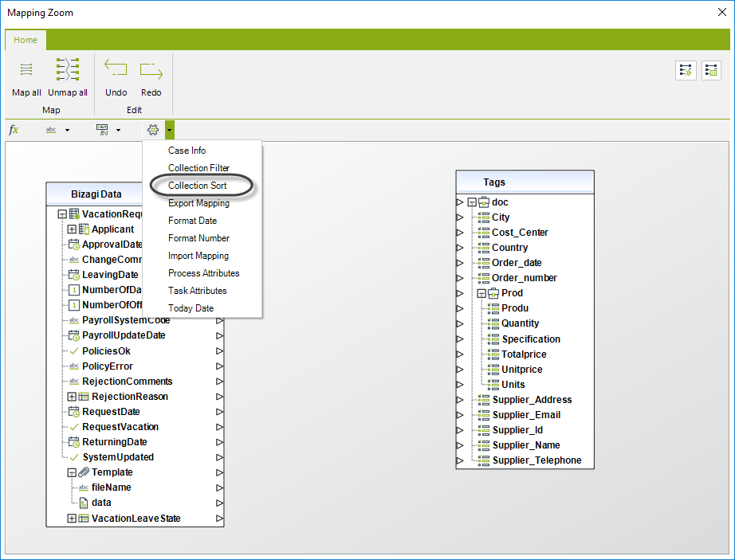Collapse the doc node in Tags

(x=472, y=202)
